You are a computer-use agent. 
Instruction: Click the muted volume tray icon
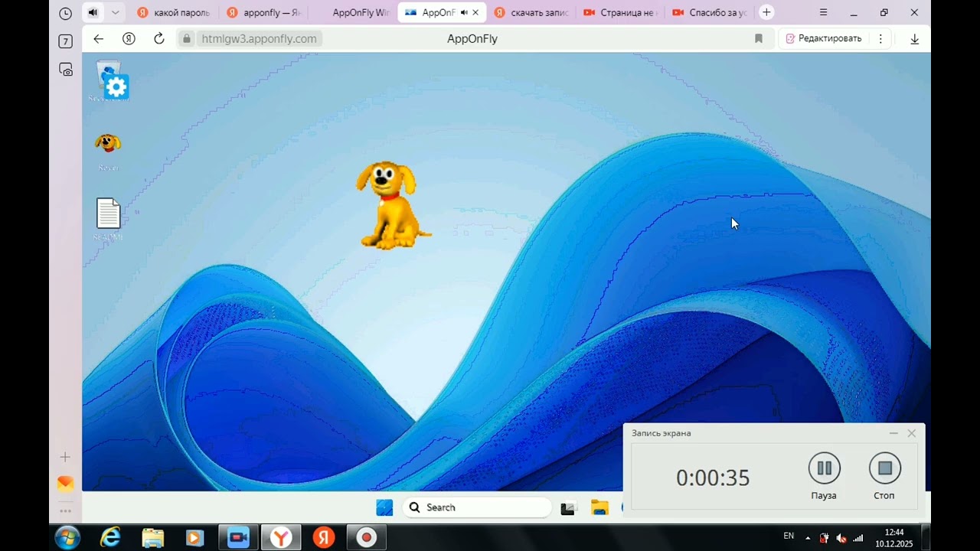[x=841, y=538]
